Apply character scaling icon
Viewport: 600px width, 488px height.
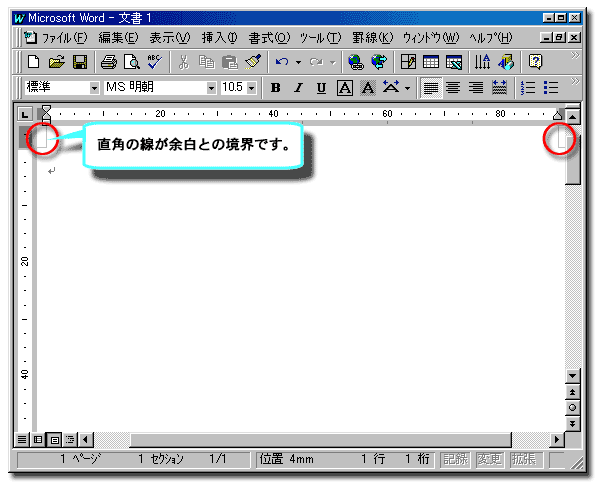[391, 88]
